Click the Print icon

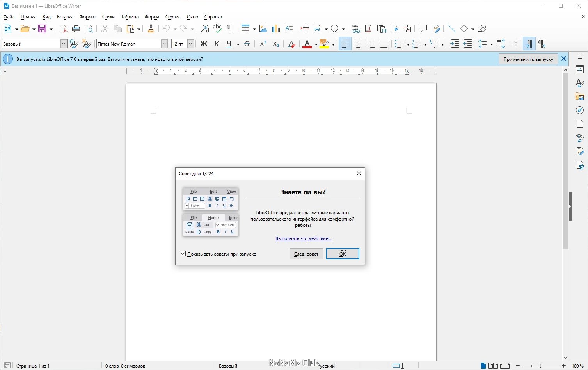76,28
